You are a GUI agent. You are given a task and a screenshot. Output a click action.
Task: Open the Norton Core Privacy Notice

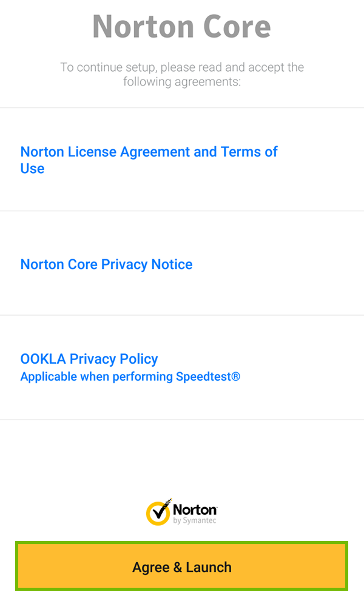[106, 264]
